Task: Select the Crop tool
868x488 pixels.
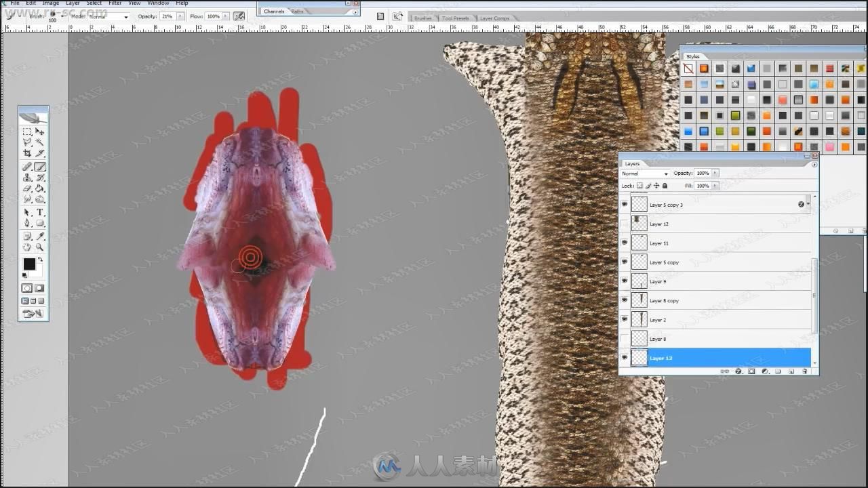Action: (x=27, y=154)
